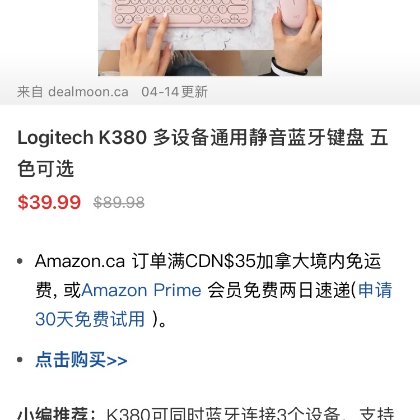The image size is (420, 420).
Task: Open the Amazon Prime link
Action: pyautogui.click(x=141, y=290)
